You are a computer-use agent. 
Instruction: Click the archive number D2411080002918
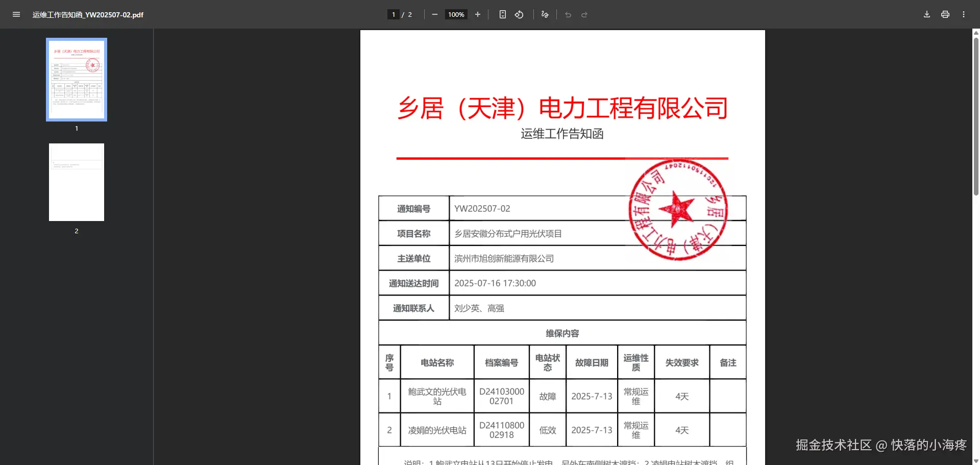click(502, 430)
